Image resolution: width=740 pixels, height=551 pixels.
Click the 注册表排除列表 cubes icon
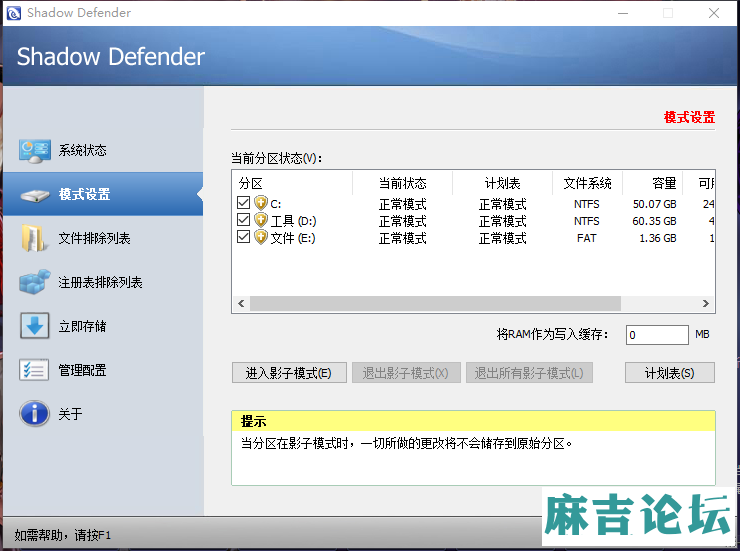tap(34, 282)
